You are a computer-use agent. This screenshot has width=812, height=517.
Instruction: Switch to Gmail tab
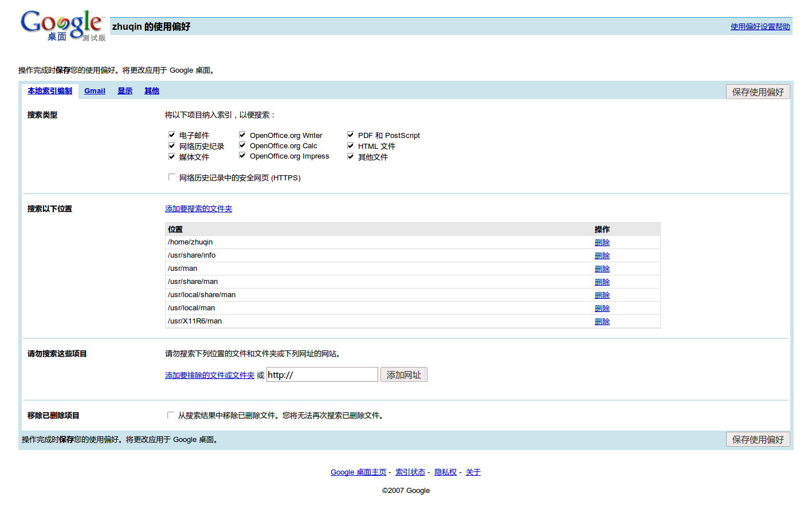coord(95,91)
